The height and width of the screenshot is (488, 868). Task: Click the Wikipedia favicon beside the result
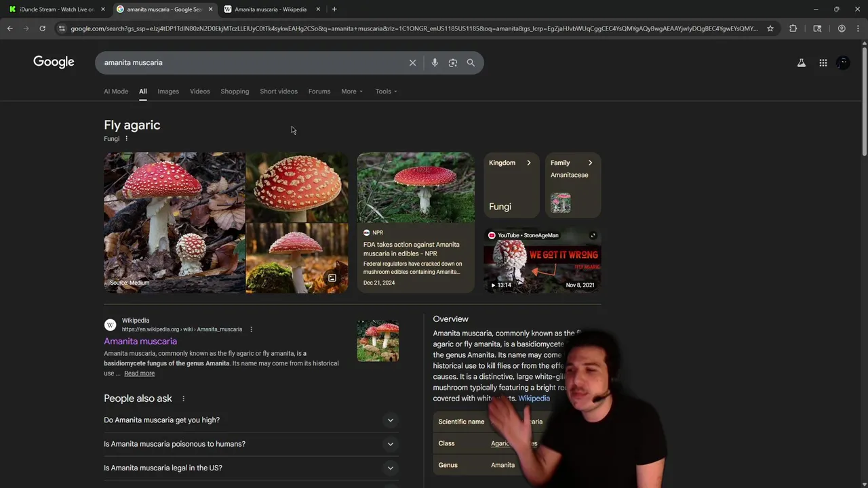(110, 325)
